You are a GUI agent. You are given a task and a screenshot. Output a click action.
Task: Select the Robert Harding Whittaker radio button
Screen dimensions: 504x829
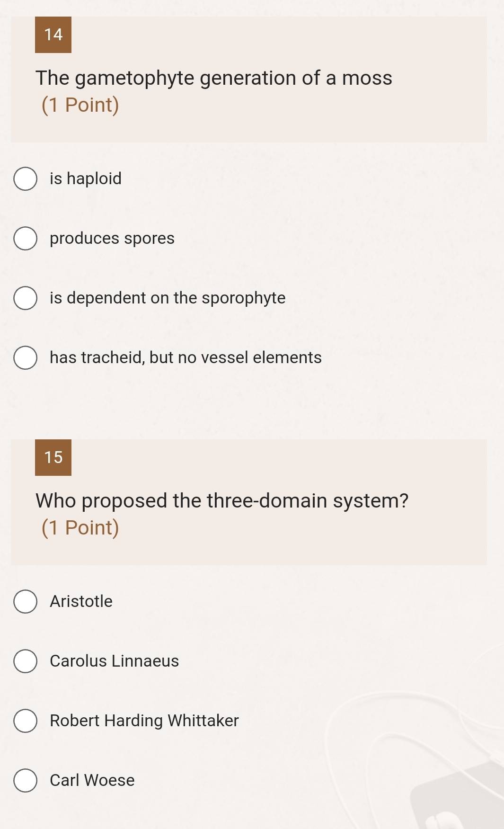25,721
